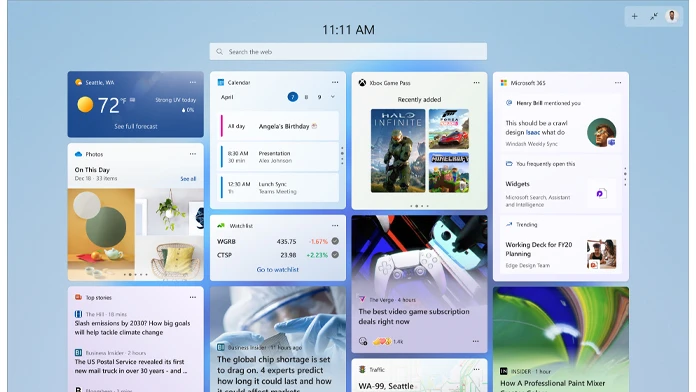Click the WGRB stock row

coord(278,241)
